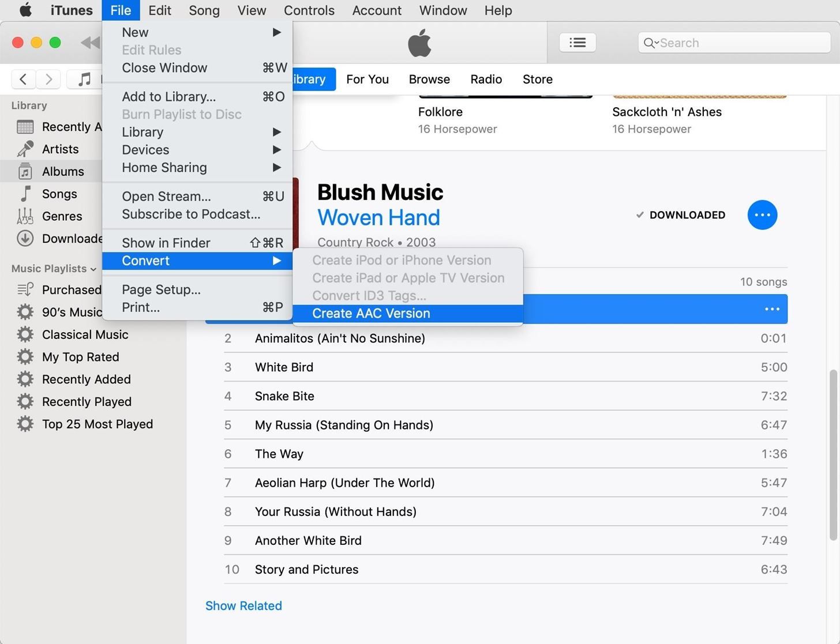The image size is (840, 644).
Task: Select the Albums icon in the sidebar
Action: (x=25, y=171)
